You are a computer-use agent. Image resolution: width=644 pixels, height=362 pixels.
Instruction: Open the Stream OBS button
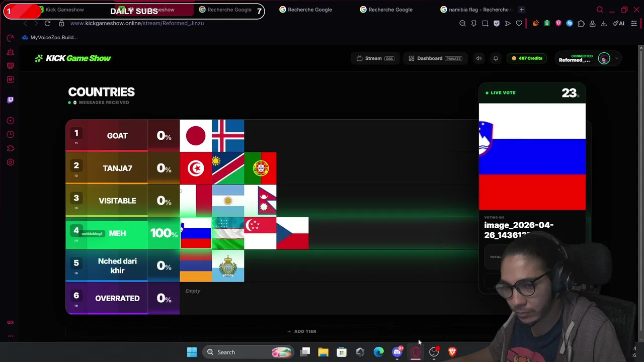(x=375, y=58)
